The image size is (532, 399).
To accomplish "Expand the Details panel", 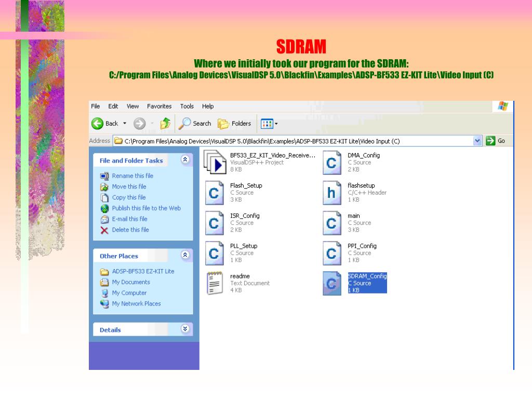I will [185, 329].
